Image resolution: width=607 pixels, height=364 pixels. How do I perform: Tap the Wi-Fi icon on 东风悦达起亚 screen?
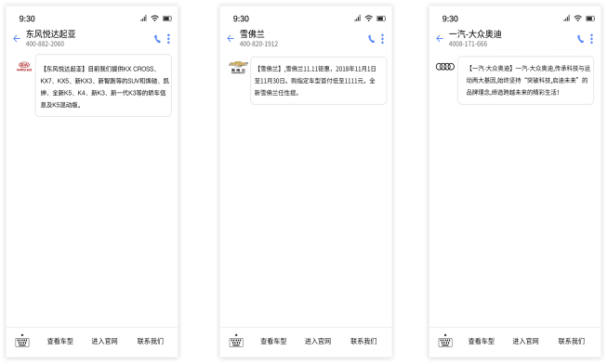[155, 19]
